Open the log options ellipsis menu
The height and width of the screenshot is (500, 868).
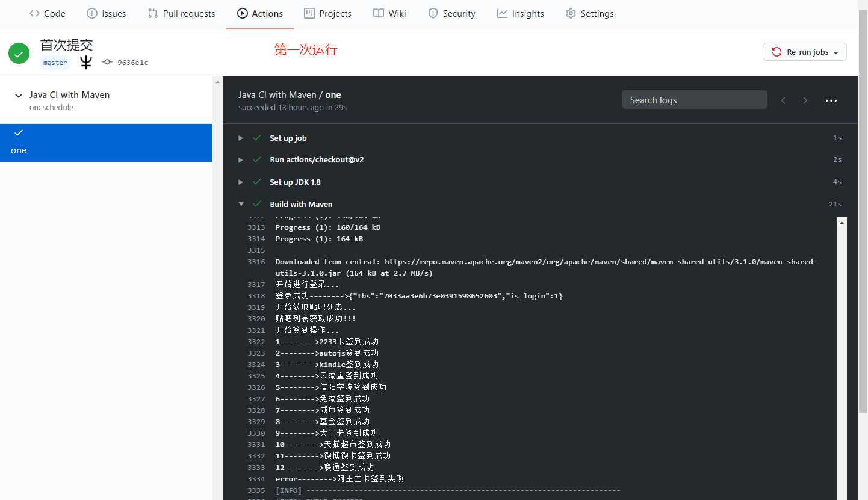(x=831, y=100)
